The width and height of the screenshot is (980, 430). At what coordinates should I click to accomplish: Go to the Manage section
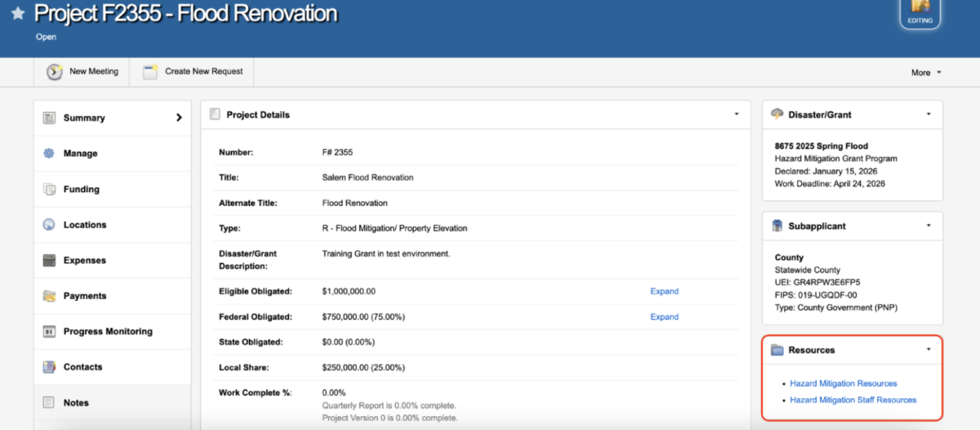point(113,154)
